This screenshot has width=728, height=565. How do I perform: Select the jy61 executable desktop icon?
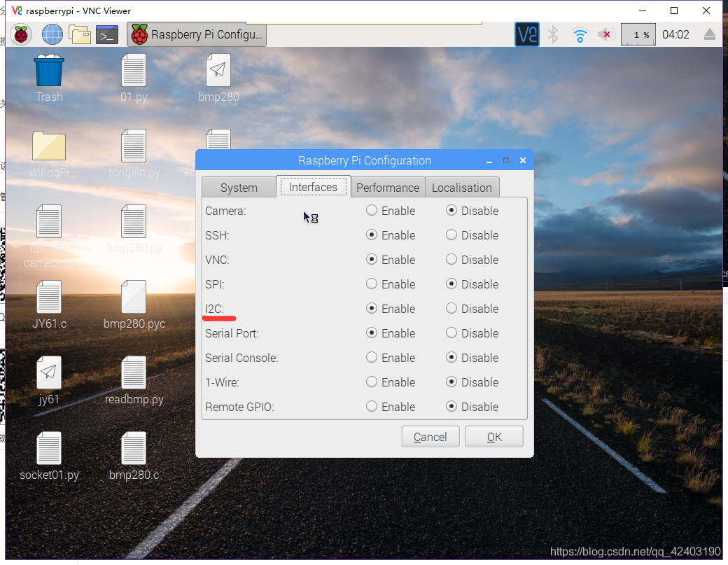click(x=49, y=381)
